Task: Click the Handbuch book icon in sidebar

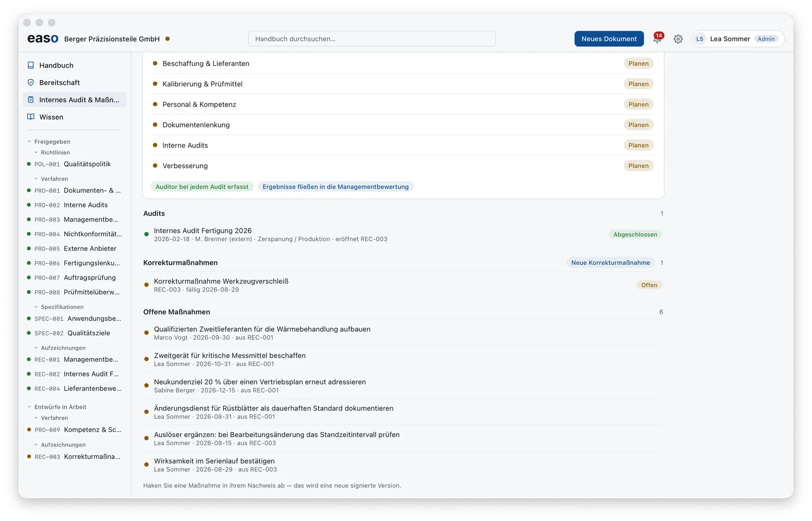Action: pos(30,65)
